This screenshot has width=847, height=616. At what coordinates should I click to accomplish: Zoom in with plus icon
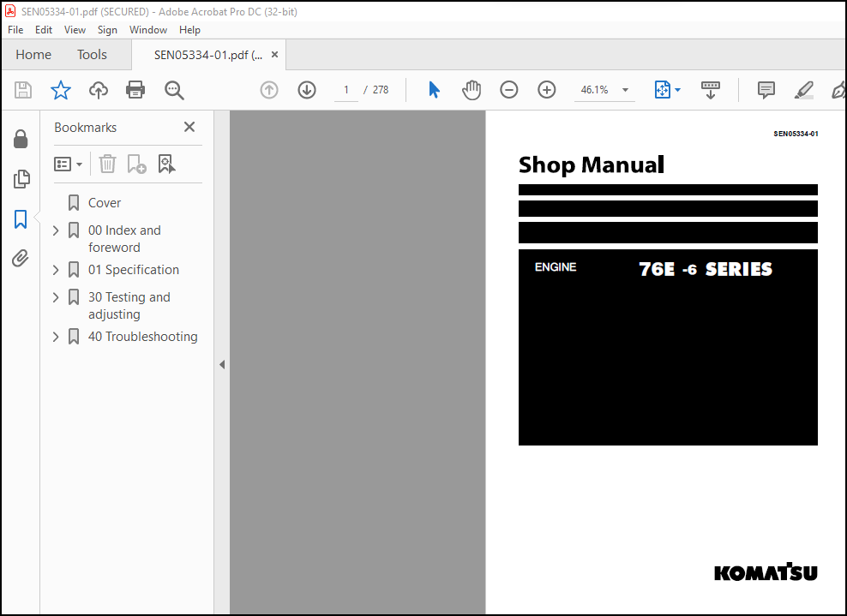[x=547, y=90]
